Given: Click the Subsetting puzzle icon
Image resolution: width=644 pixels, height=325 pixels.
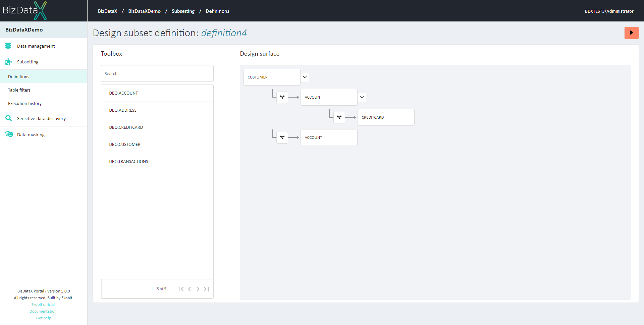Looking at the screenshot, I should (x=8, y=62).
